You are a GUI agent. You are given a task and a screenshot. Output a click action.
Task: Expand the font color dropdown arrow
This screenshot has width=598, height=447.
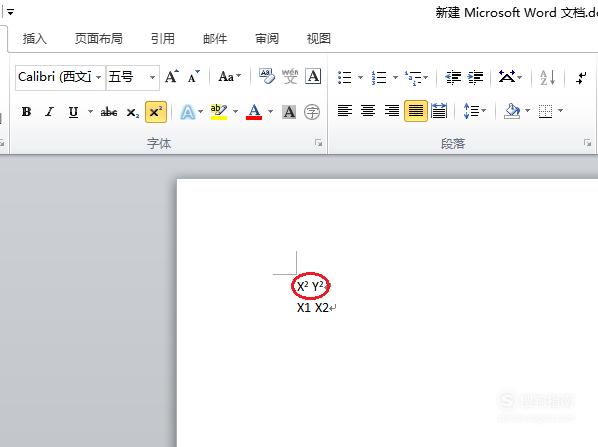coord(270,111)
